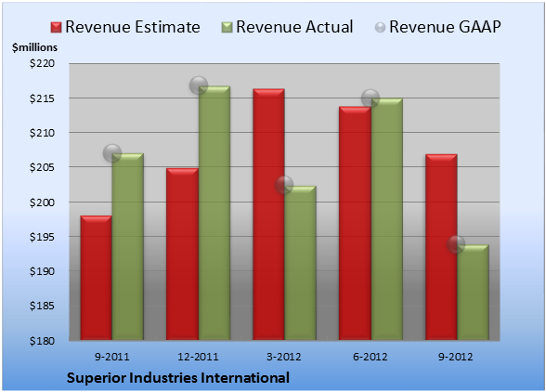Click the GAAP marker for 6-2012
546x392 pixels.
[370, 98]
